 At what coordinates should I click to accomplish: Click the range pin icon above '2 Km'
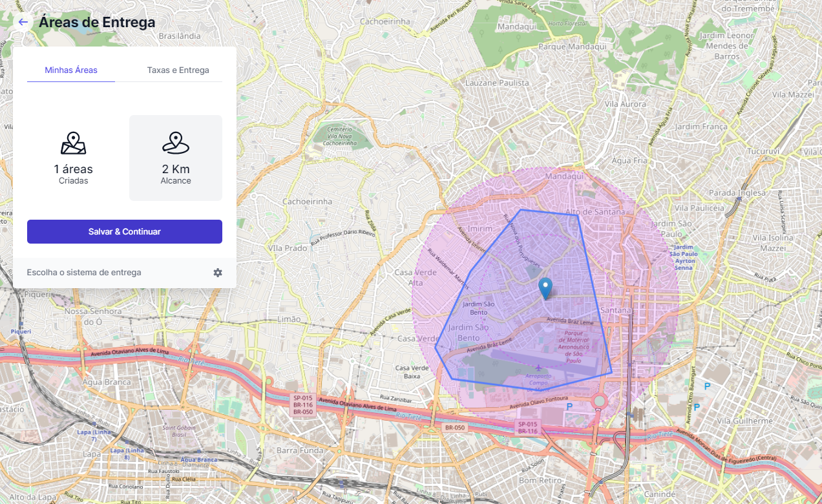coord(176,143)
